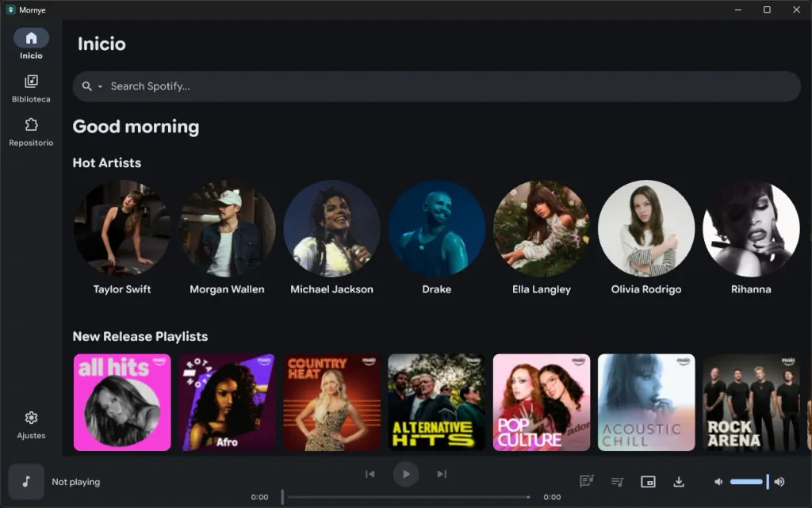Open Michael Jackson artist

[x=332, y=238]
